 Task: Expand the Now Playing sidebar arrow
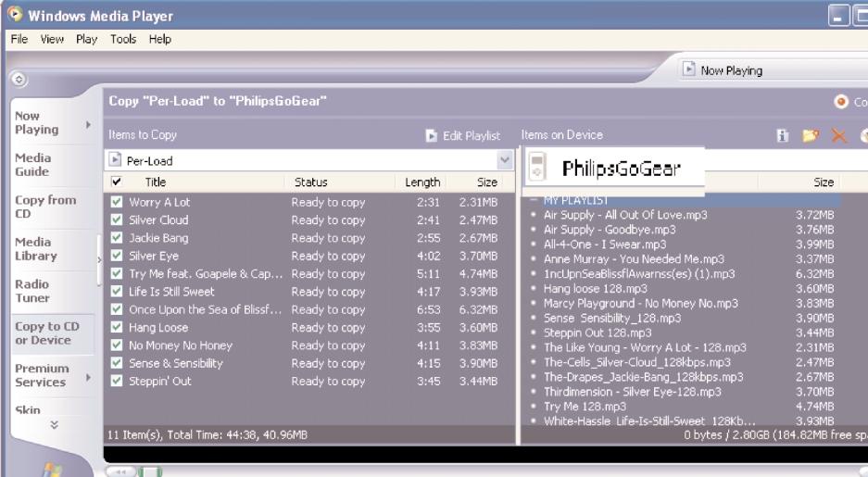tap(88, 125)
